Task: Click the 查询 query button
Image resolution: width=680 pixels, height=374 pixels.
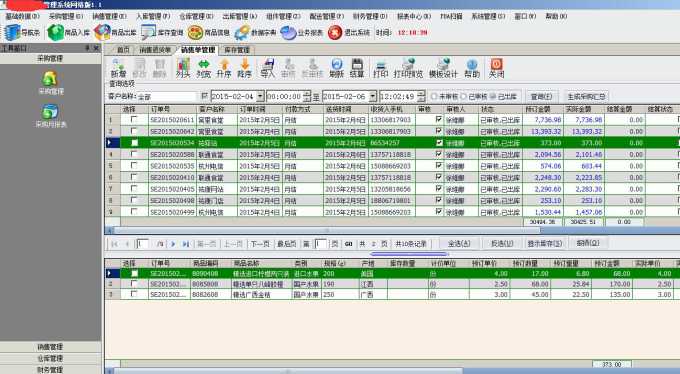Action: pyautogui.click(x=541, y=96)
